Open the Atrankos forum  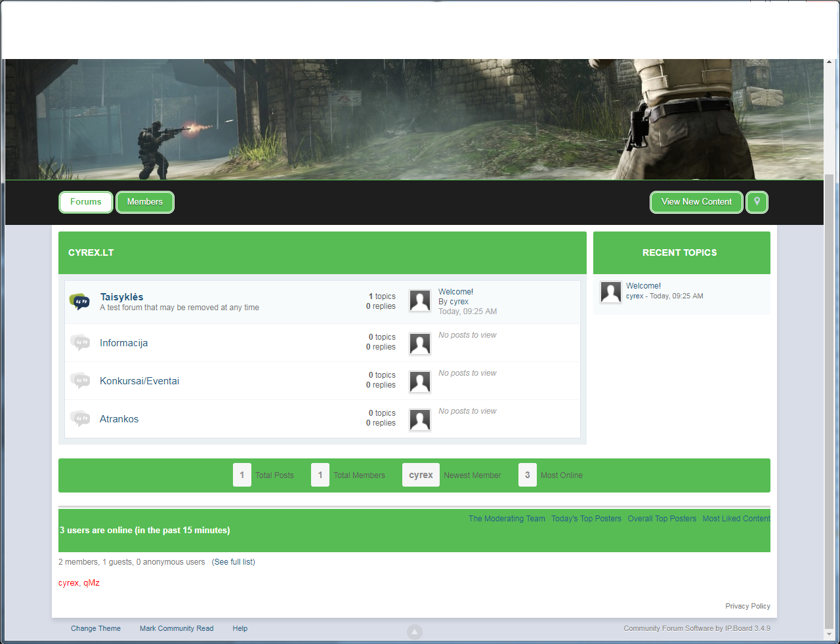pyautogui.click(x=119, y=419)
